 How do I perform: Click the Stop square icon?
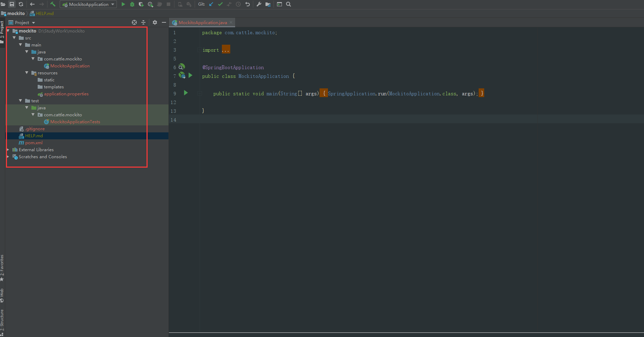pyautogui.click(x=169, y=4)
